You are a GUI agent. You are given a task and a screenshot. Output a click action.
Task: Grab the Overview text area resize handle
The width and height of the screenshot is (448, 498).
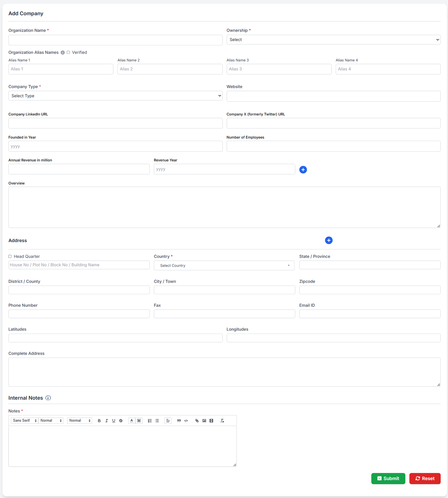(x=438, y=226)
